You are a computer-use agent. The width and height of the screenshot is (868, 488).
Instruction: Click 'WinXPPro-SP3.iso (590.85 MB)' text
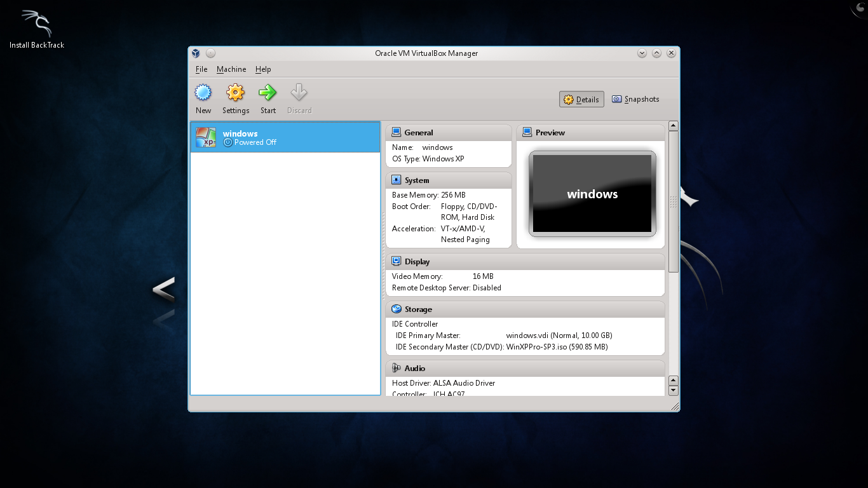point(557,347)
